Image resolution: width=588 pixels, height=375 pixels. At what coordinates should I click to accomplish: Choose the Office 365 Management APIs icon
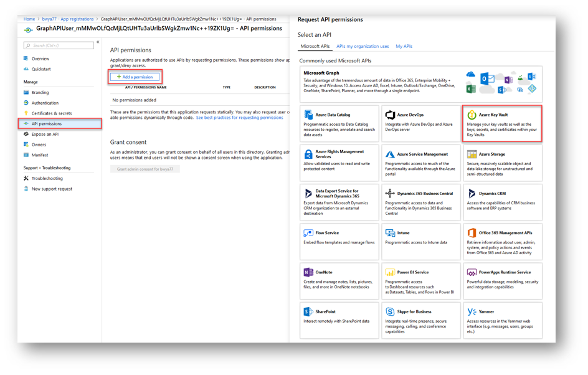click(472, 233)
